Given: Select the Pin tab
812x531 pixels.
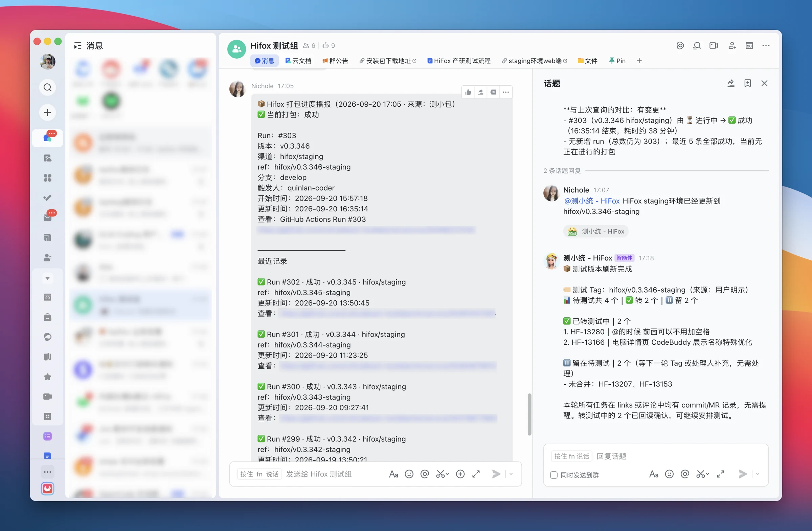Looking at the screenshot, I should click(617, 61).
